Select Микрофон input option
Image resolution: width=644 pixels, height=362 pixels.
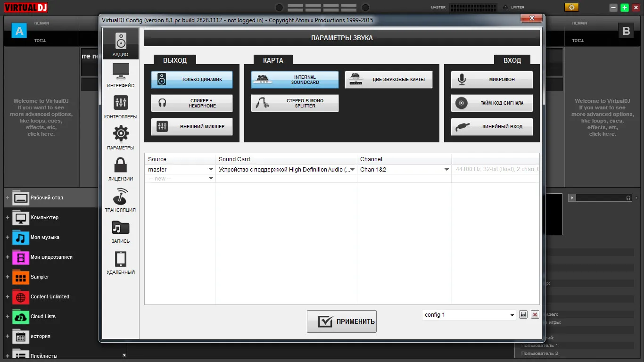pos(492,80)
